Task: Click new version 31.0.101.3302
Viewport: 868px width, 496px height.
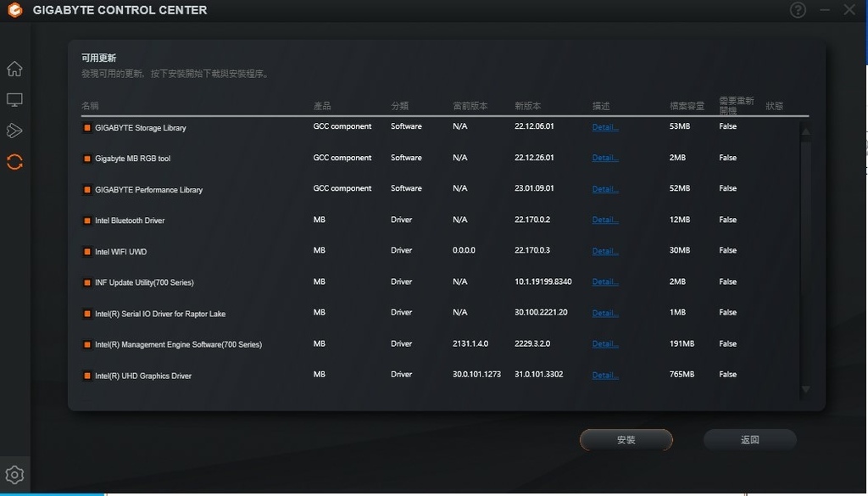Action: point(538,374)
